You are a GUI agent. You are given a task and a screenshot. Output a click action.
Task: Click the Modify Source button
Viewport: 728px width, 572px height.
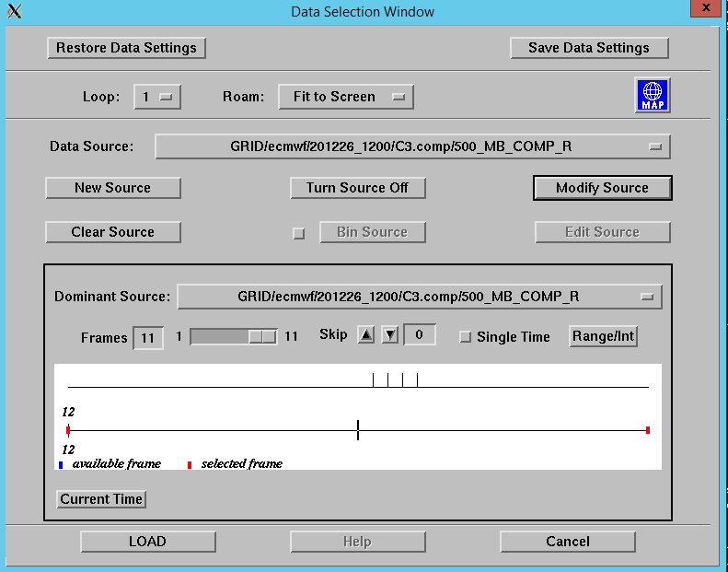[x=603, y=188]
